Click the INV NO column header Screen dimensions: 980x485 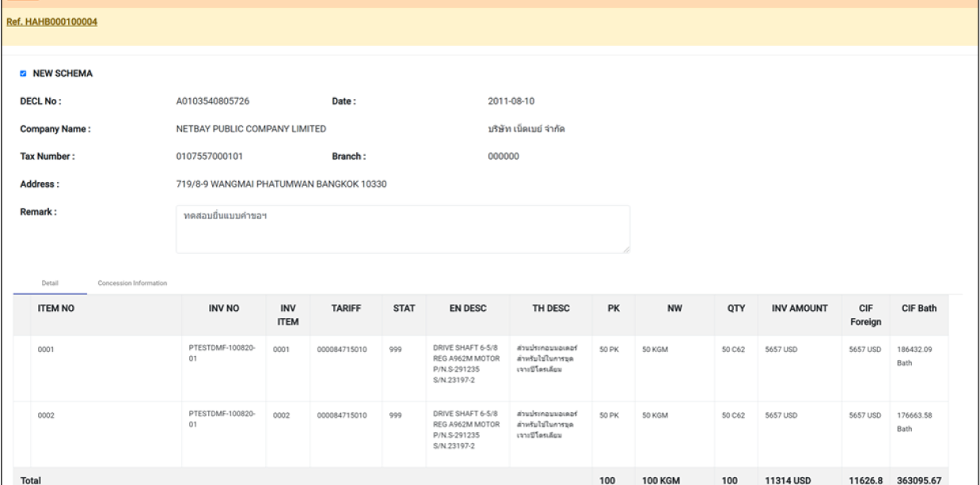pyautogui.click(x=224, y=309)
